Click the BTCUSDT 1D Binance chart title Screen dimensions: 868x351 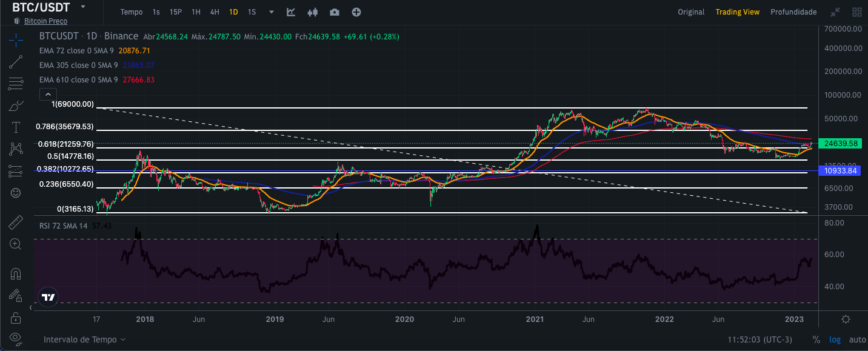click(88, 36)
